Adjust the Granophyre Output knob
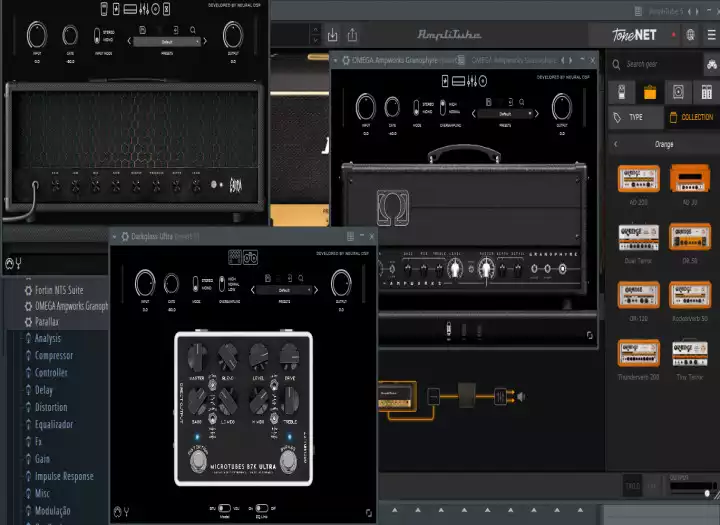 [x=562, y=107]
